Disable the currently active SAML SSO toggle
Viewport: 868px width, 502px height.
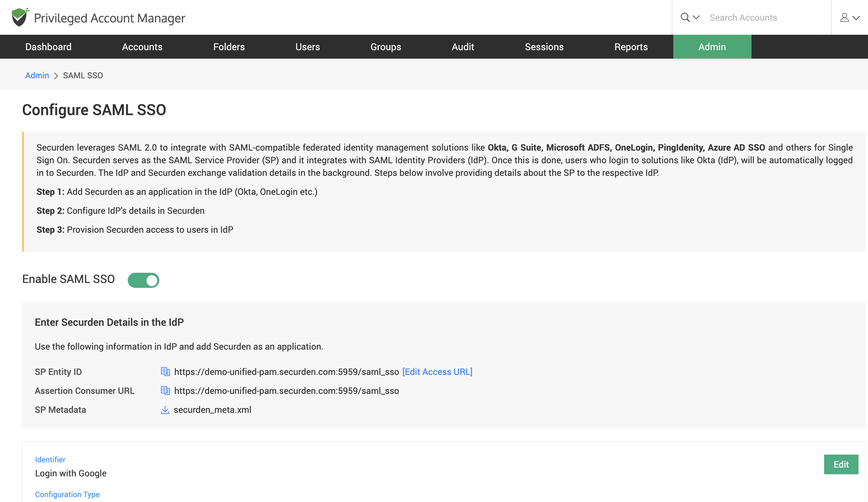point(143,280)
